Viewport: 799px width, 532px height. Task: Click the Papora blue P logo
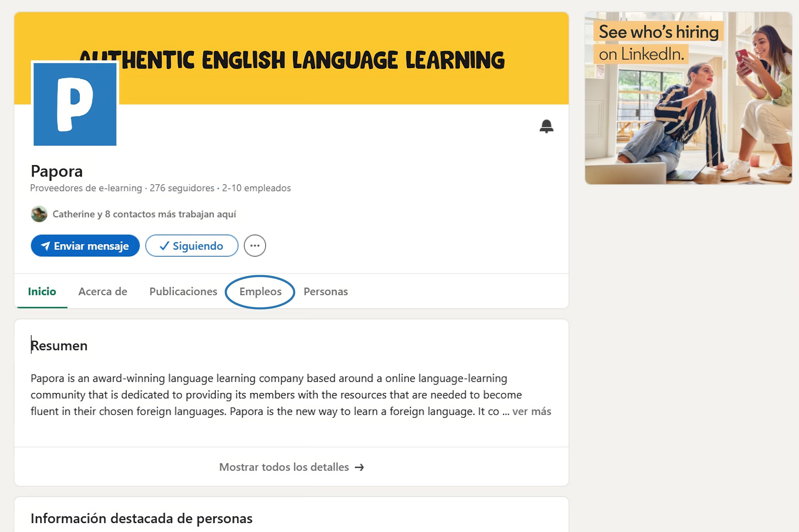tap(75, 104)
